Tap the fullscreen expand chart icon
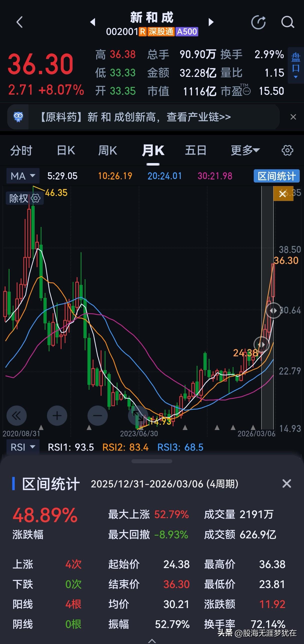This screenshot has height=644, width=304. [138, 416]
